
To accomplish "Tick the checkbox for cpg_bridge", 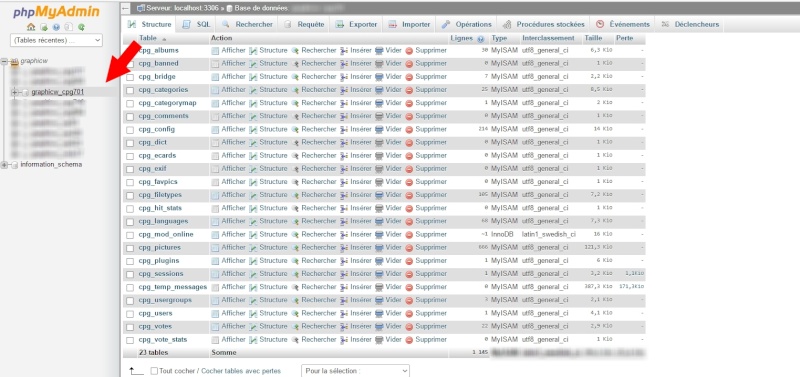I will coord(130,77).
